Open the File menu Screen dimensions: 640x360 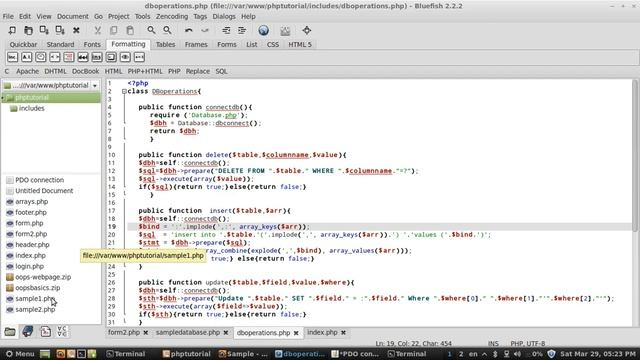pos(8,16)
